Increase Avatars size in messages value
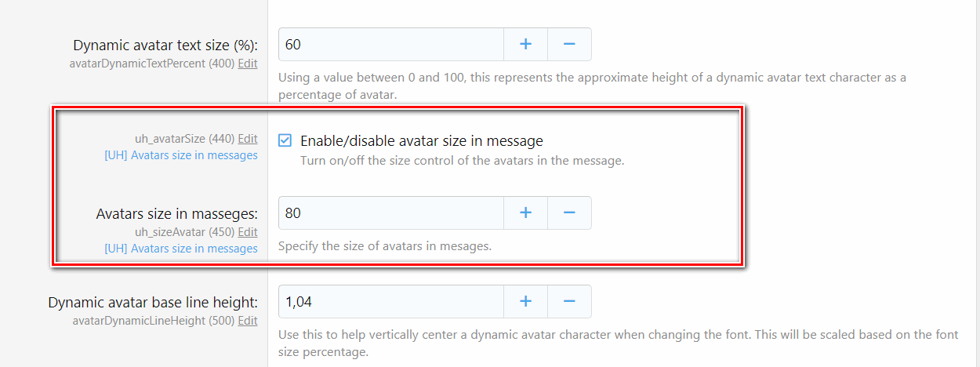 tap(525, 213)
